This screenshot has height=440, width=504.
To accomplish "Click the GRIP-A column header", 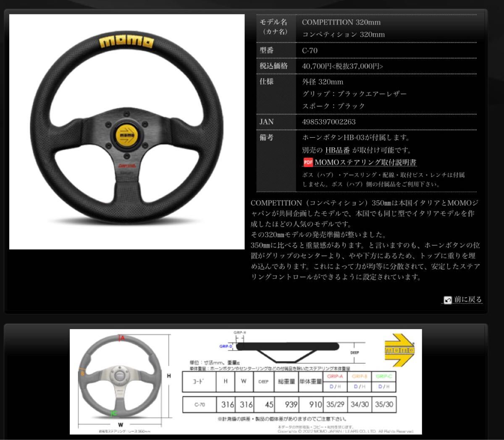I will coord(335,377).
